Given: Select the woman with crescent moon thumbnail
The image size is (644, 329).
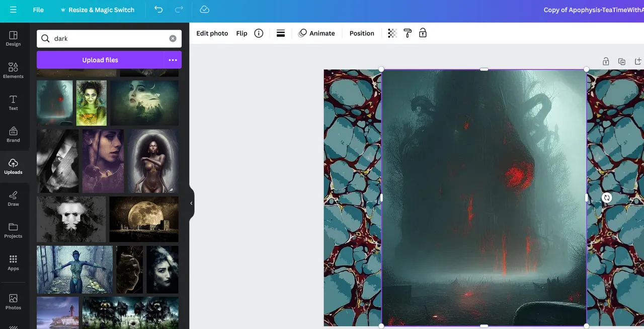Looking at the screenshot, I should click(x=144, y=103).
